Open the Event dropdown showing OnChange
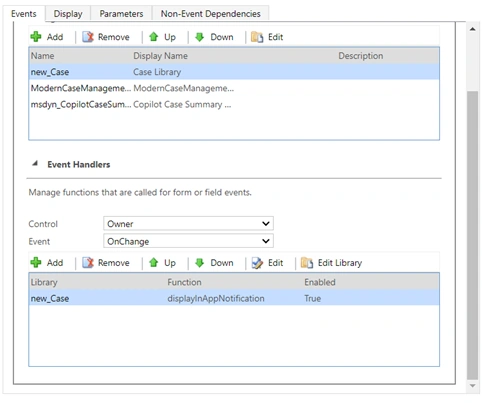This screenshot has height=403, width=482. [x=188, y=241]
